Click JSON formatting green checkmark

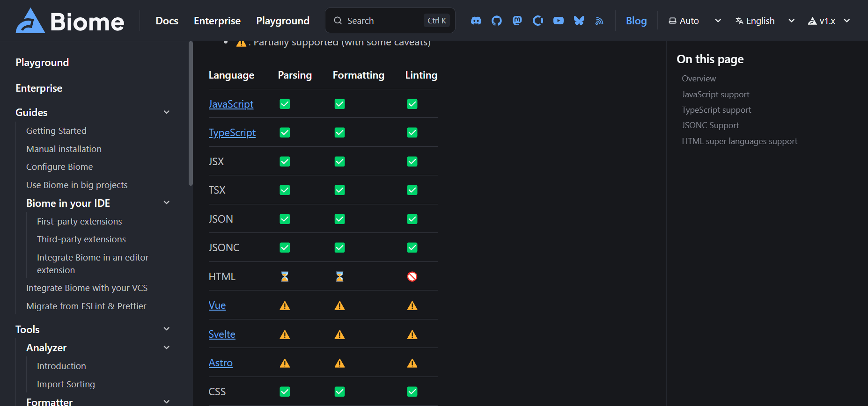click(x=339, y=219)
